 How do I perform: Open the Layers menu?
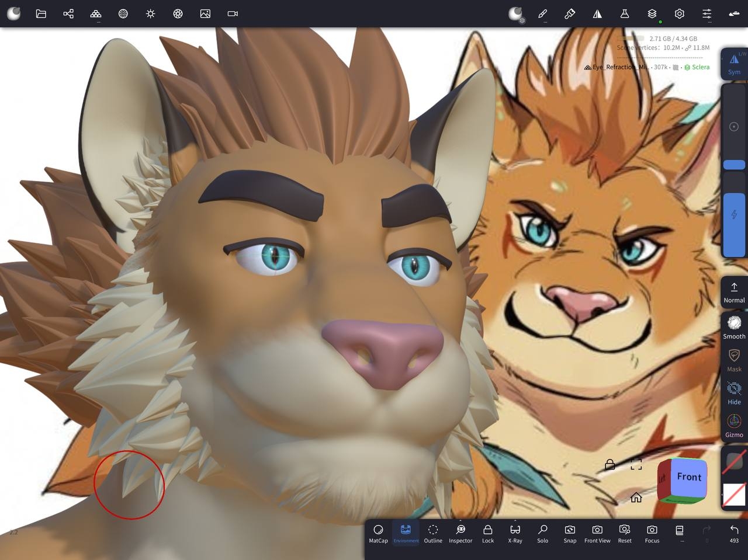652,13
